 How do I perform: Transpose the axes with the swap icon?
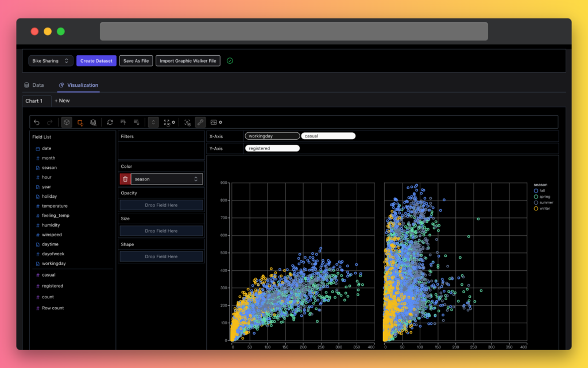tap(110, 122)
